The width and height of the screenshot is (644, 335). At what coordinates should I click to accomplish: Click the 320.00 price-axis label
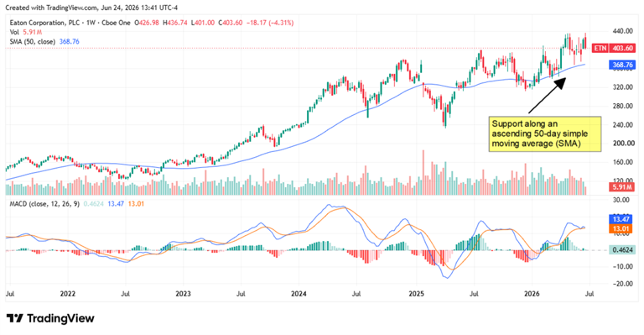(623, 87)
